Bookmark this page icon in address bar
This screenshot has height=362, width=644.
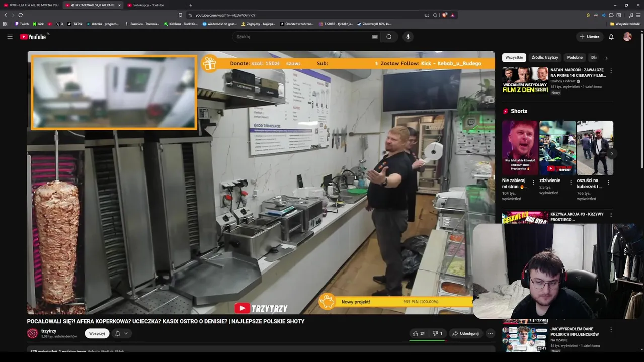tap(180, 15)
